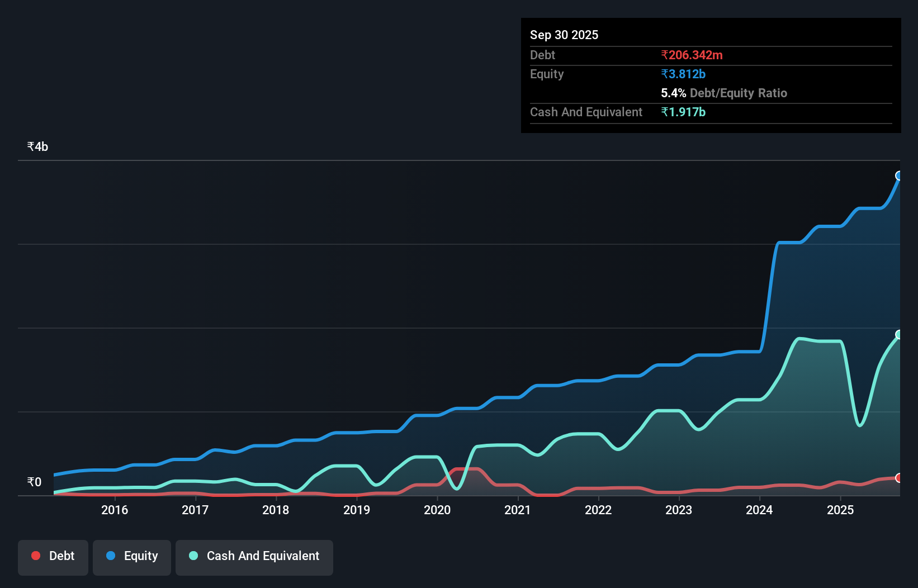Expand the Sep 30 2025 tooltip panel
The image size is (918, 588).
coord(564,35)
